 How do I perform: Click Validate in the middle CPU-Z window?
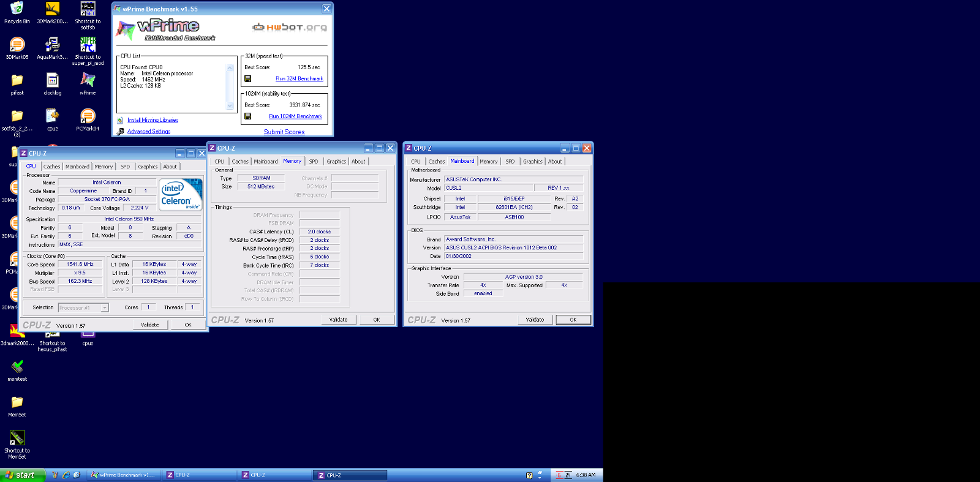coord(339,320)
